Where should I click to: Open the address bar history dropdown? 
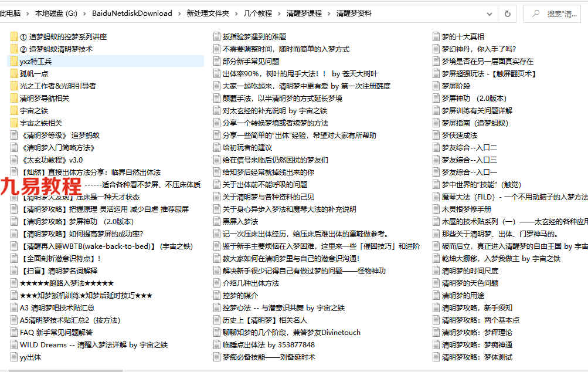tap(489, 14)
